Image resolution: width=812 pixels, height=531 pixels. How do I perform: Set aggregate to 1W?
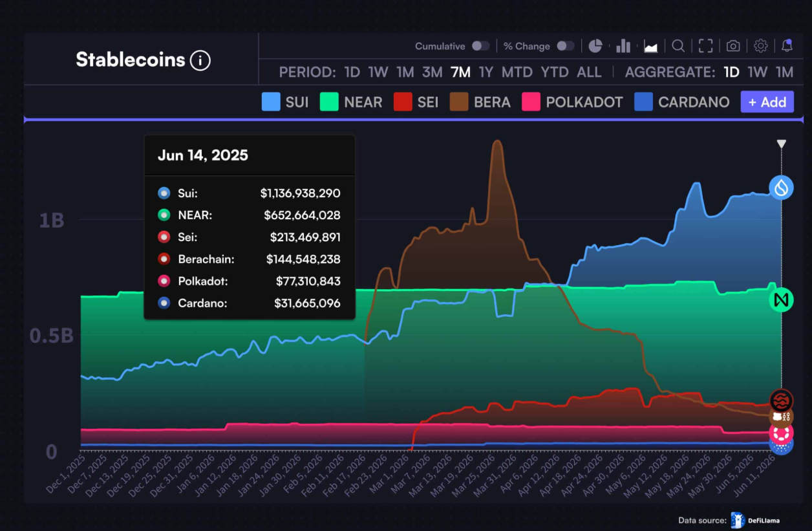click(758, 72)
